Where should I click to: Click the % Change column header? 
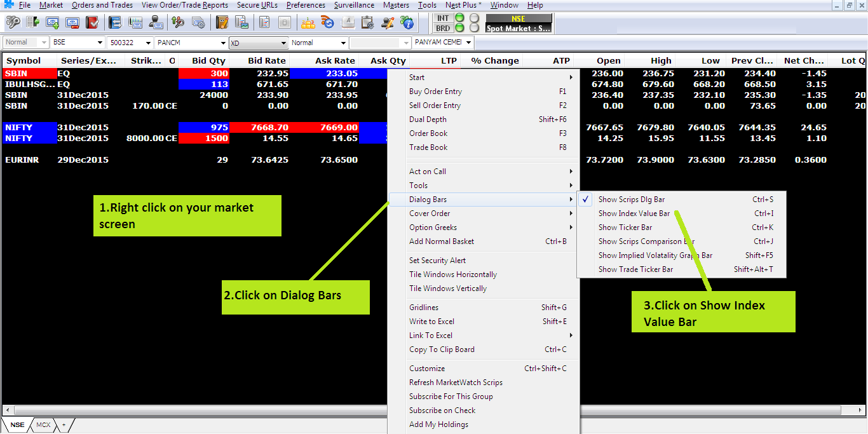click(x=494, y=61)
